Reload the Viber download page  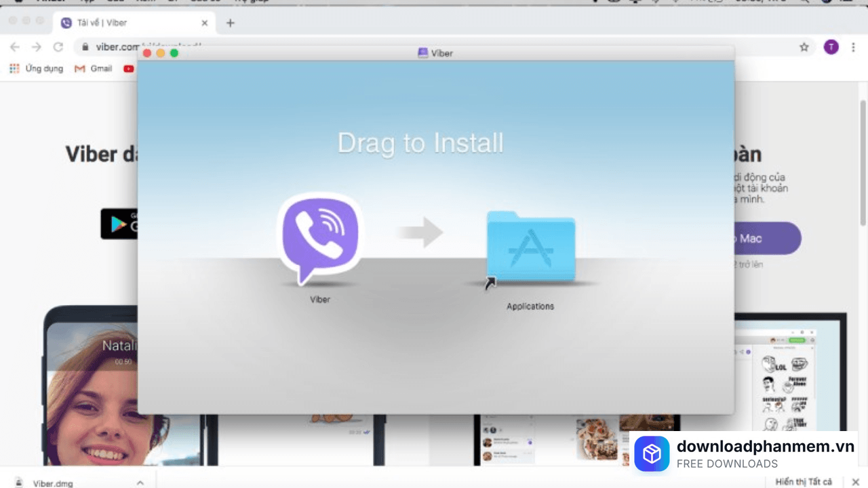[58, 47]
